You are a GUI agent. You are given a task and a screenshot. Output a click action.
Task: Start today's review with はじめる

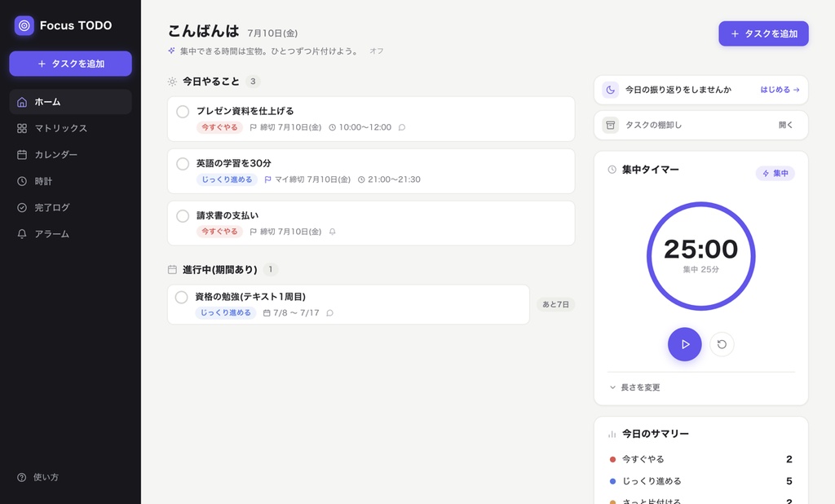pos(780,90)
